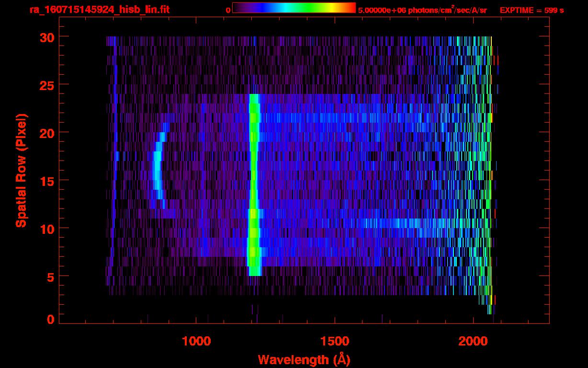Click the file name ra_160715145924_hisb_lin.fit title
The height and width of the screenshot is (368, 588).
(x=99, y=10)
